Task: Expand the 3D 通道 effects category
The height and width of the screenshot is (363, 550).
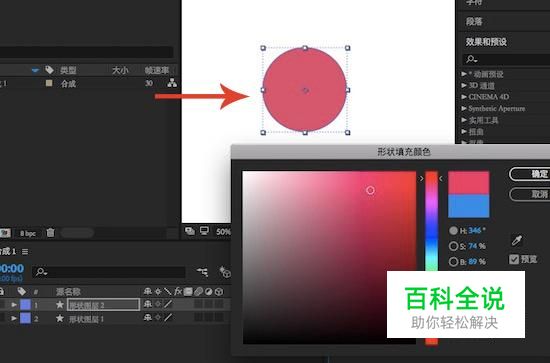Action: click(x=464, y=85)
